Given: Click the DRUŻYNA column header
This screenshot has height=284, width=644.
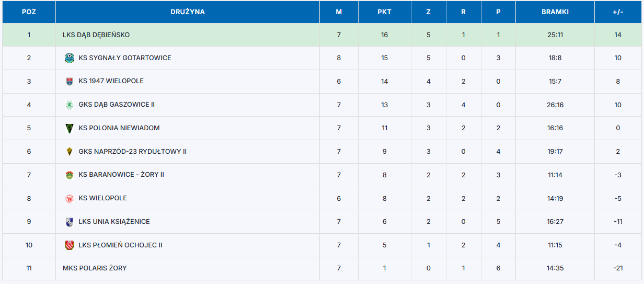Looking at the screenshot, I should click(x=187, y=12).
